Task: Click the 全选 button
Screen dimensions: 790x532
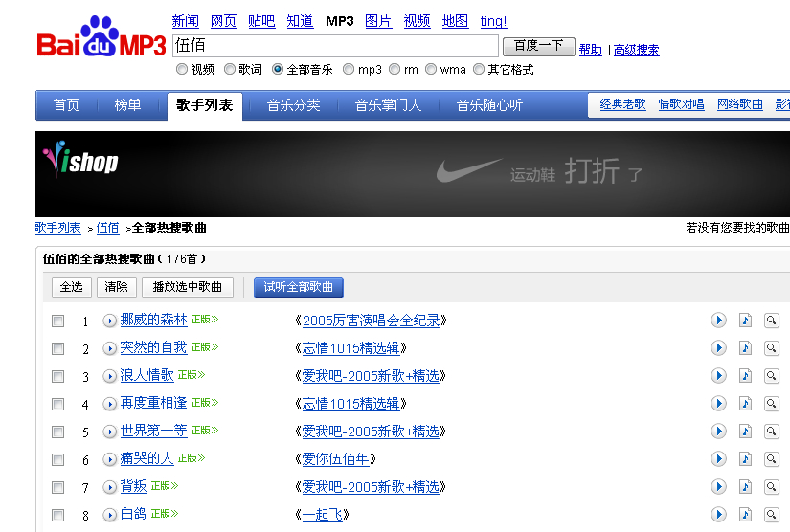Action: 71,287
